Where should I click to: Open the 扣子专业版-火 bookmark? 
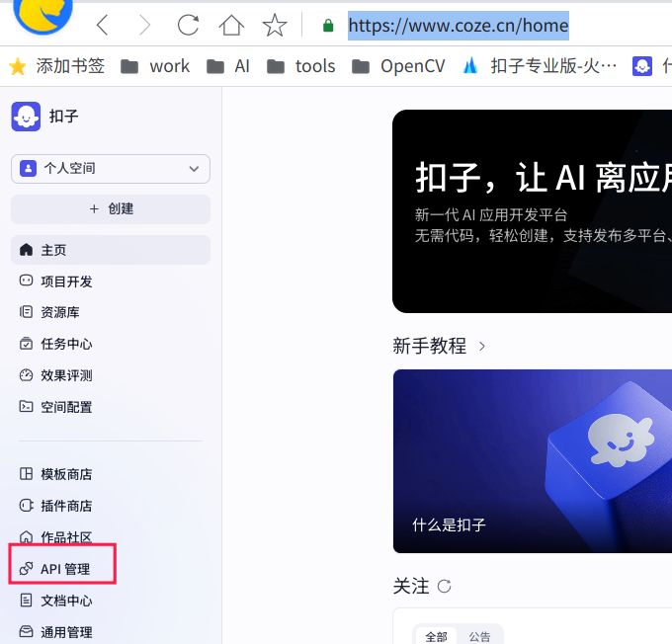point(540,66)
